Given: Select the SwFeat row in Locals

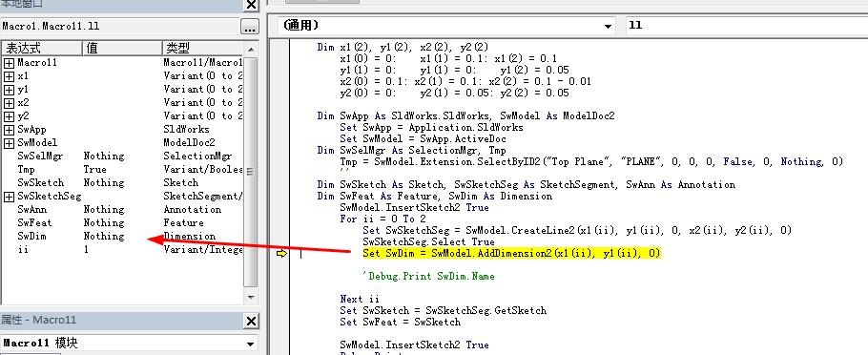Looking at the screenshot, I should tap(122, 222).
